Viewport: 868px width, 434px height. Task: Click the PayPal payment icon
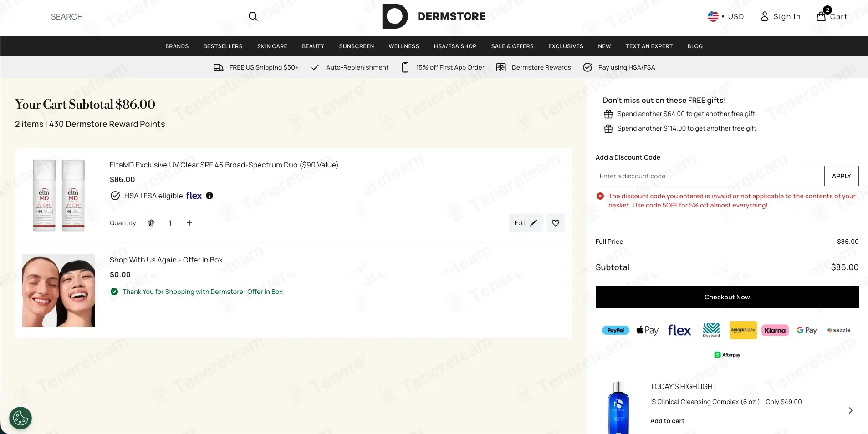click(x=616, y=330)
